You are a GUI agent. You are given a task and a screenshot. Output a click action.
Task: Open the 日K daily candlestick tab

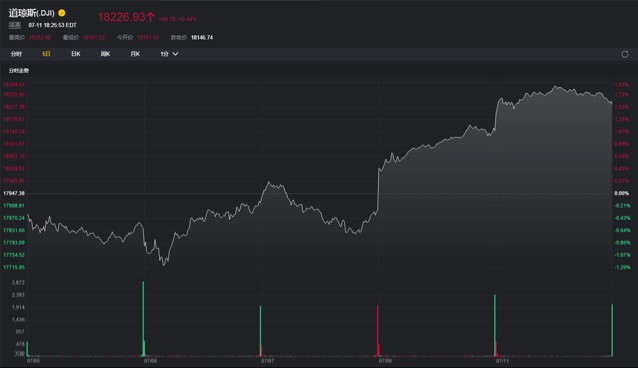[76, 54]
